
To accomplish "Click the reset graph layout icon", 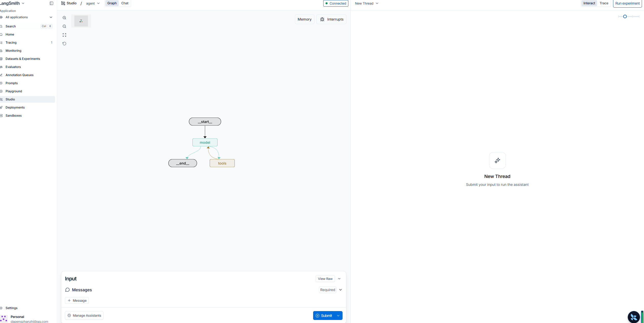I will pos(64,44).
